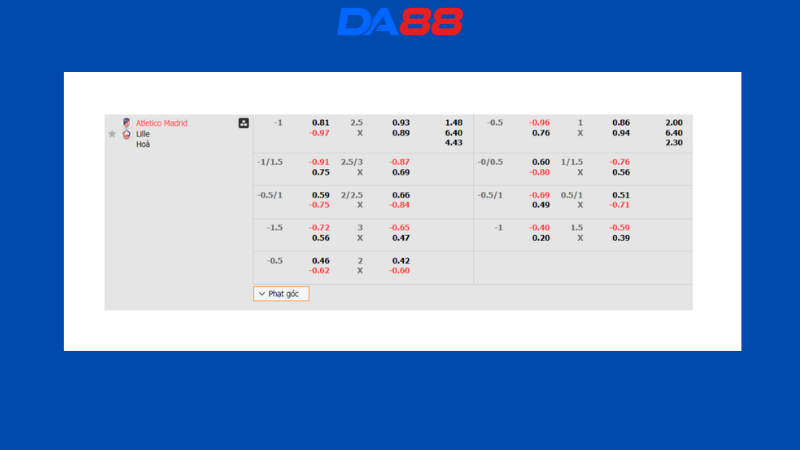Choose under 2/2.5 odds -0.84
The image size is (800, 450).
[399, 205]
